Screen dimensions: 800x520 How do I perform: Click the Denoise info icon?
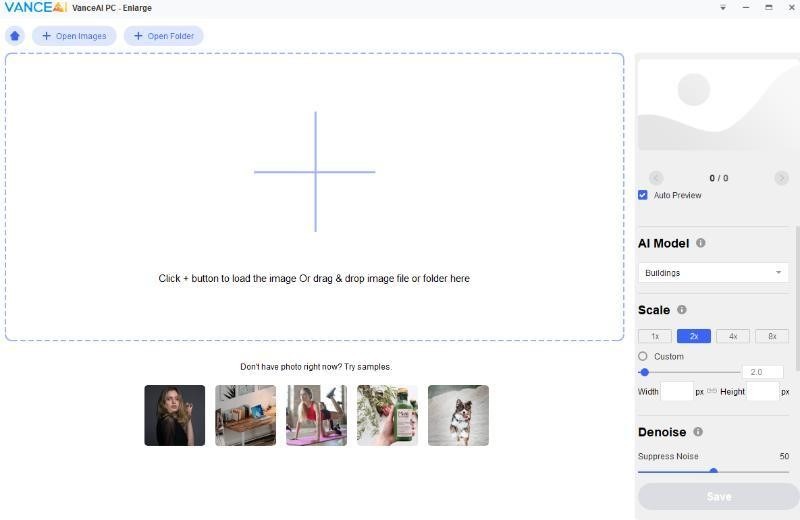pyautogui.click(x=698, y=432)
